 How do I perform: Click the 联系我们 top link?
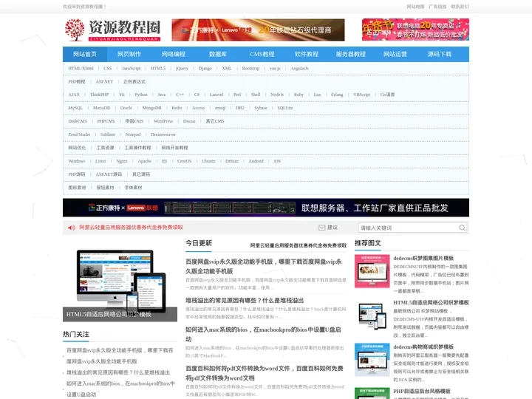[460, 7]
